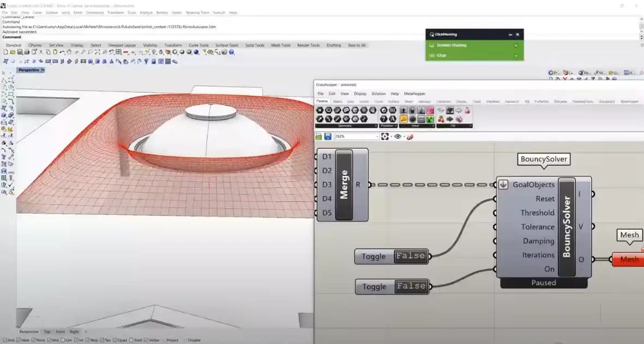Toggle the Knot osnap checkbox
644x344 pixels.
(131, 340)
